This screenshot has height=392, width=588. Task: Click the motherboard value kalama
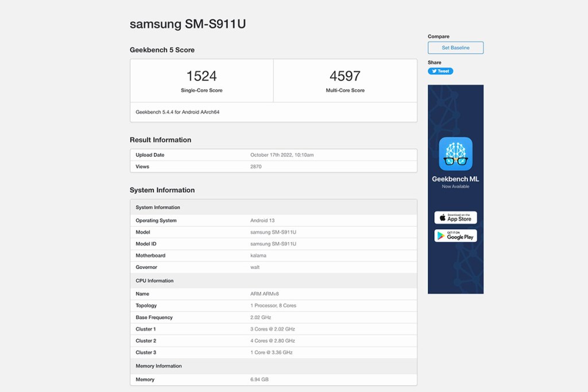(x=258, y=255)
